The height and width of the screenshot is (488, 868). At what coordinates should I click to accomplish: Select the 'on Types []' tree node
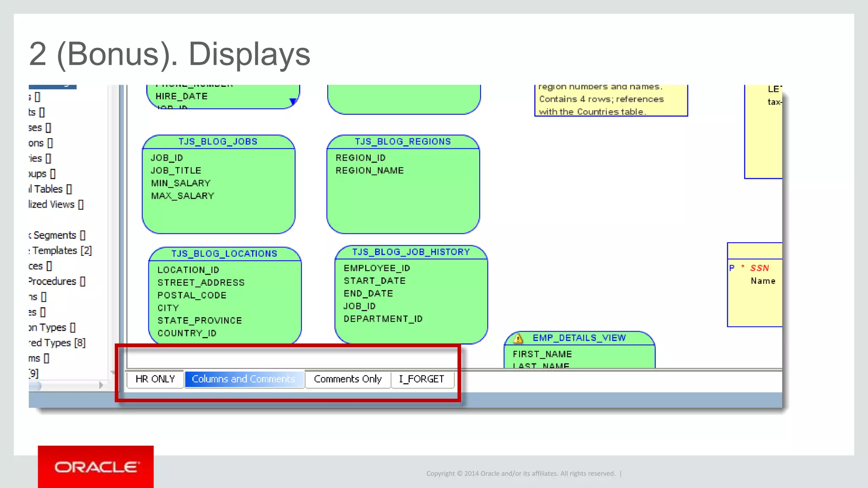click(52, 328)
